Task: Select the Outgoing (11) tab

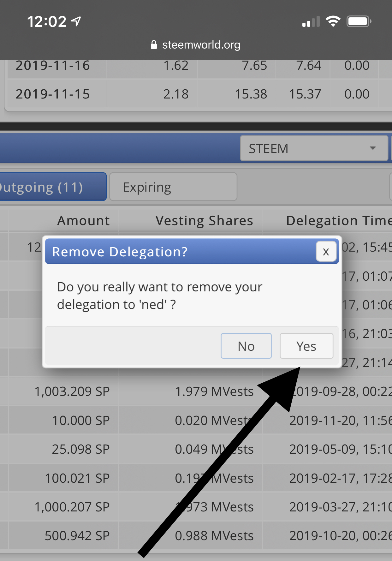Action: [52, 187]
